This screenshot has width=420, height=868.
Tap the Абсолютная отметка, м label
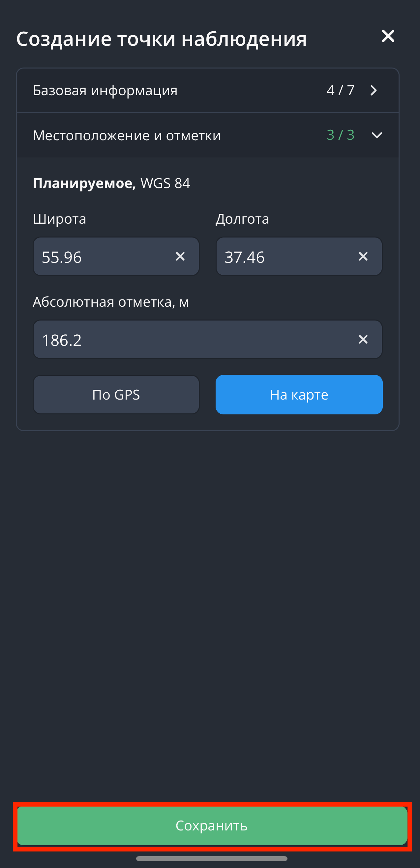(111, 302)
